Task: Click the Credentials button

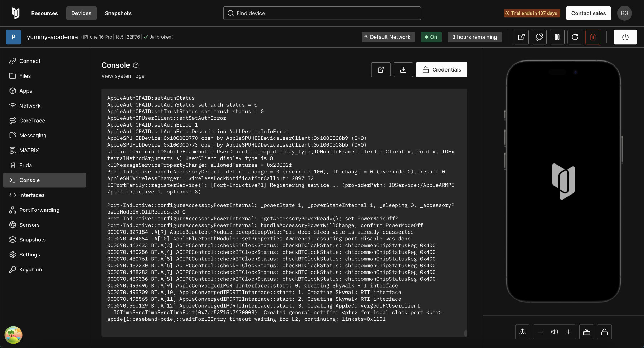Action: [x=441, y=70]
